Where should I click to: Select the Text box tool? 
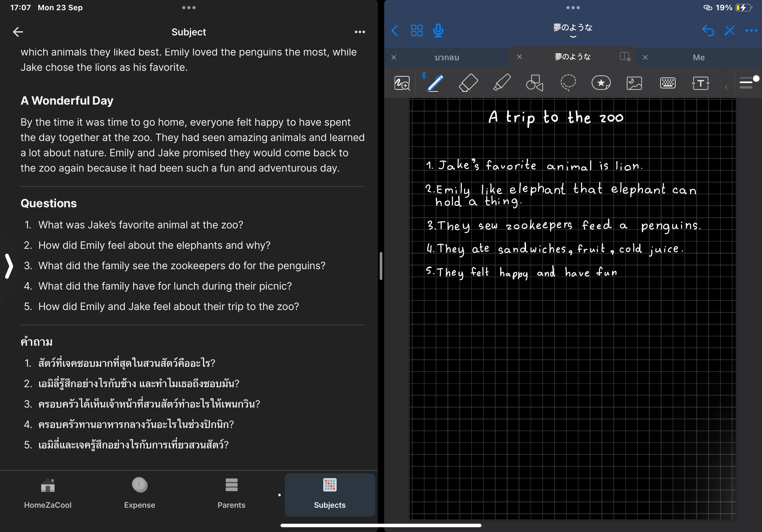point(700,83)
